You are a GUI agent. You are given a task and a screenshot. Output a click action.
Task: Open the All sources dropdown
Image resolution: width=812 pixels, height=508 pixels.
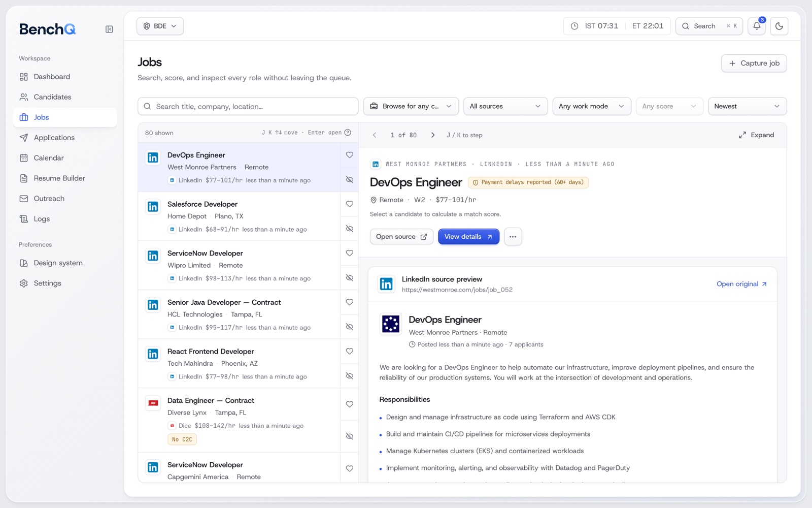pyautogui.click(x=505, y=106)
